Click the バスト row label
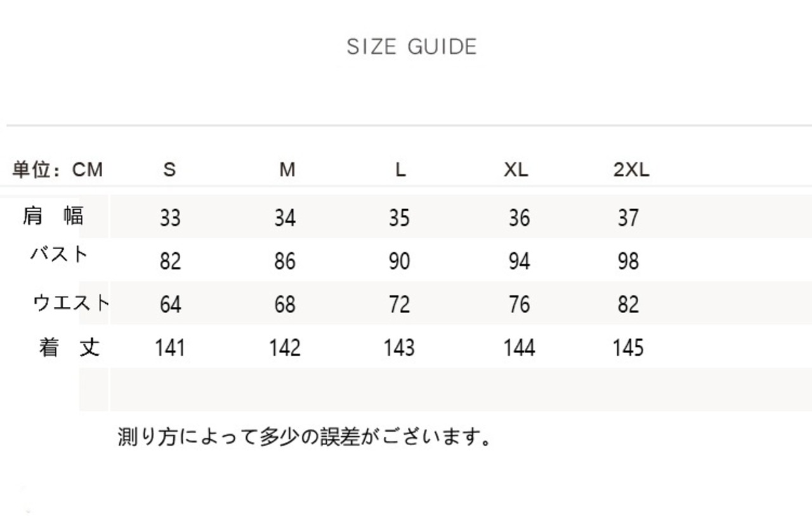 click(x=58, y=254)
